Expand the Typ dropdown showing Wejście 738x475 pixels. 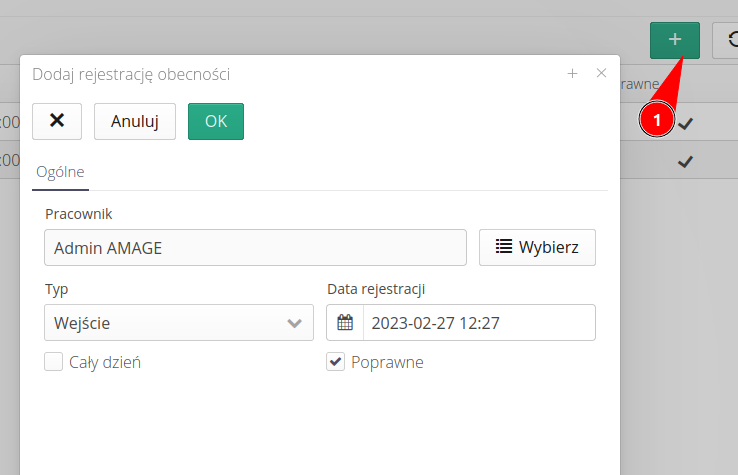pyautogui.click(x=172, y=323)
